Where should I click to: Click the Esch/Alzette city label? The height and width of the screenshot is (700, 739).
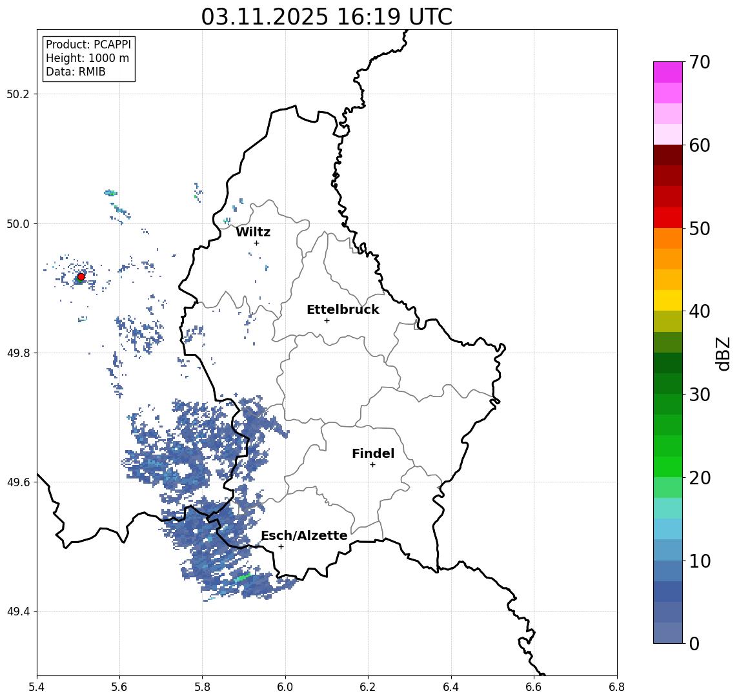point(304,535)
